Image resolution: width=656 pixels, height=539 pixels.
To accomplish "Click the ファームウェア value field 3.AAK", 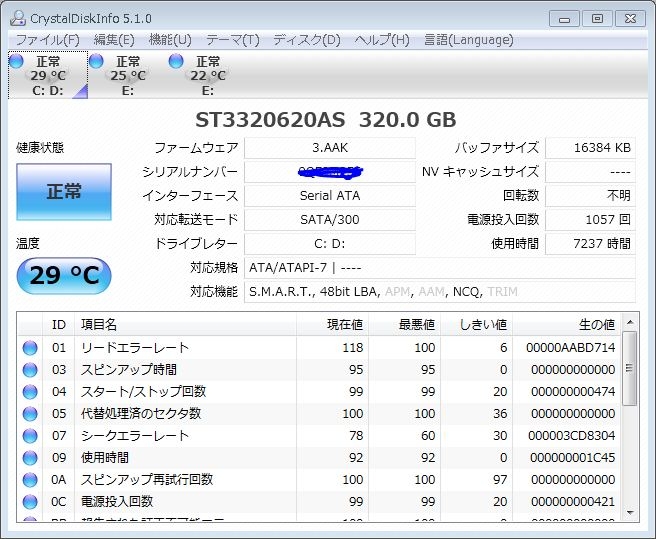I will (x=329, y=148).
